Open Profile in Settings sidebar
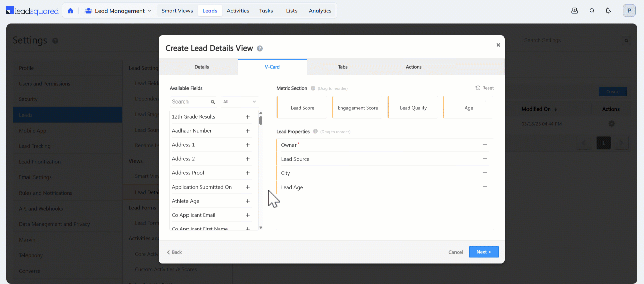The width and height of the screenshot is (644, 284). (x=68, y=68)
